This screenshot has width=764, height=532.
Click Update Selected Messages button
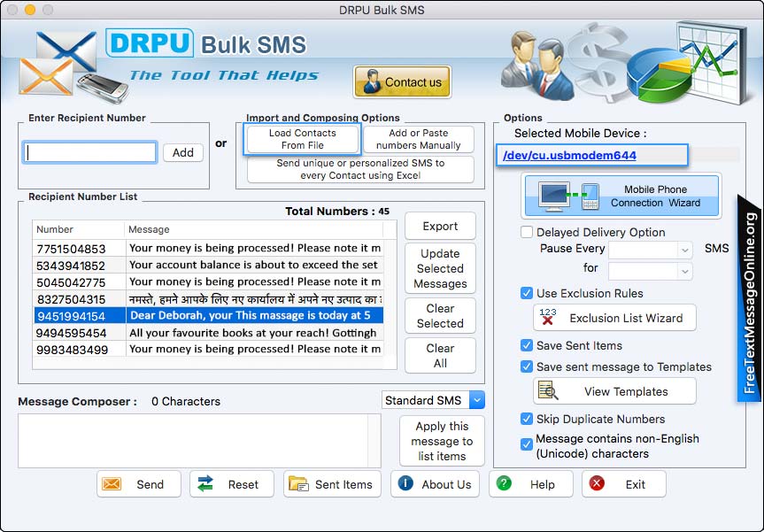point(440,268)
